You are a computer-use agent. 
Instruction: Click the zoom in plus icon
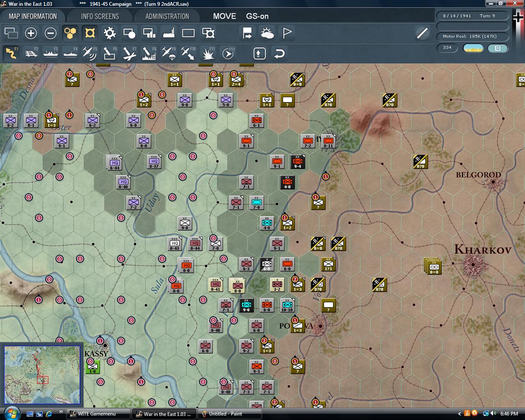pos(31,33)
